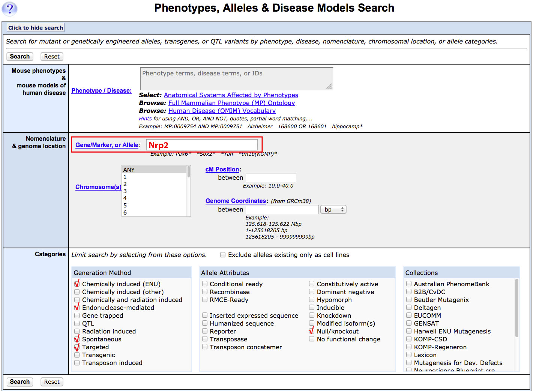Check Radiation induced option
533x392 pixels.
77,331
